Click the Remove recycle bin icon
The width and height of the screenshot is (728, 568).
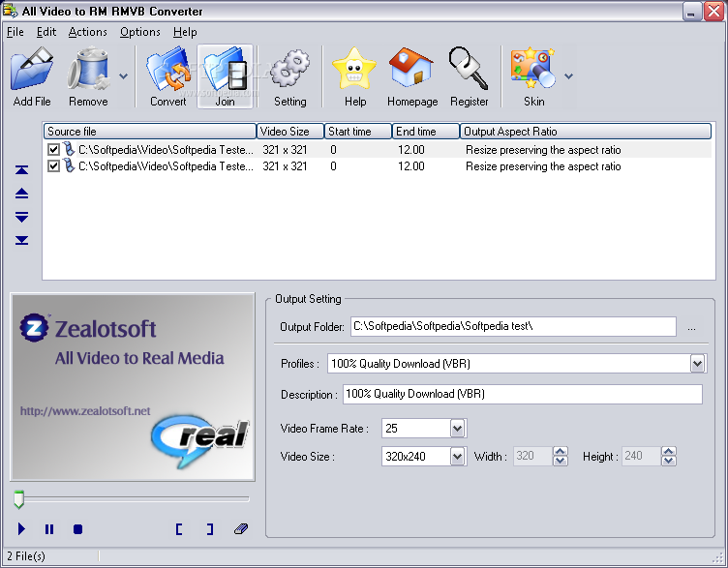pyautogui.click(x=88, y=77)
